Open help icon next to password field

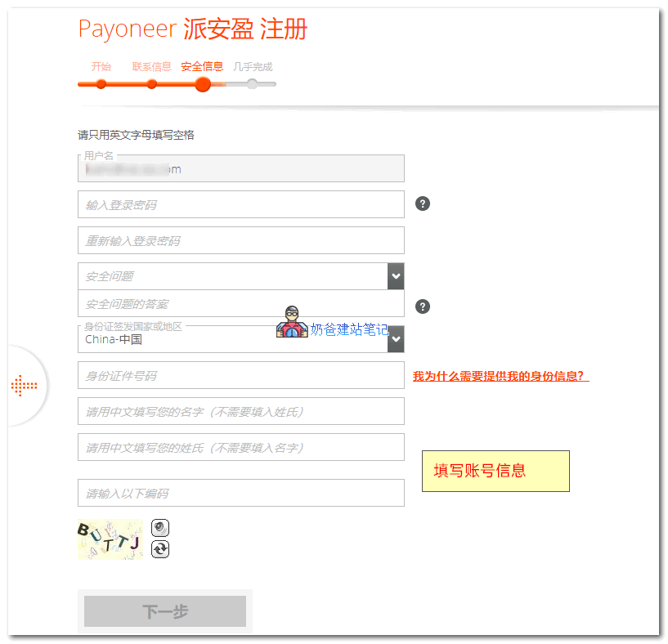422,203
